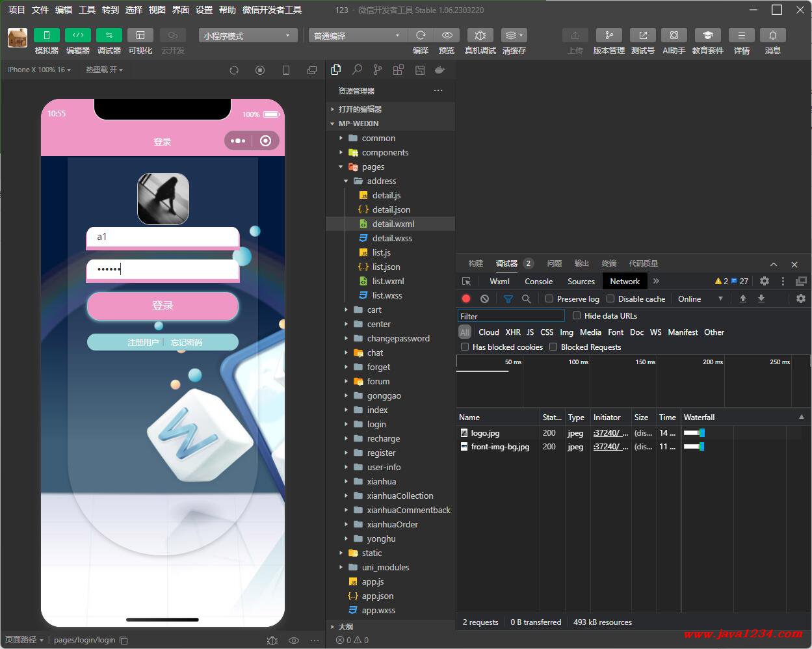Open the debugger settings gear icon

coord(765,281)
